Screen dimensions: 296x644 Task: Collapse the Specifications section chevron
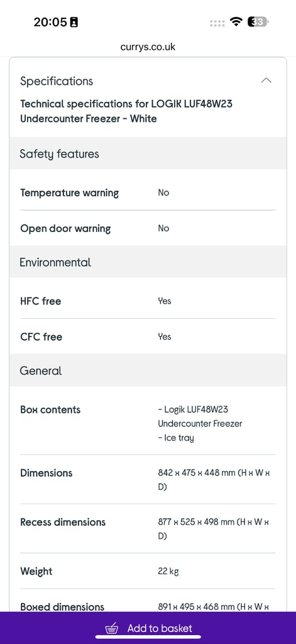click(x=266, y=80)
